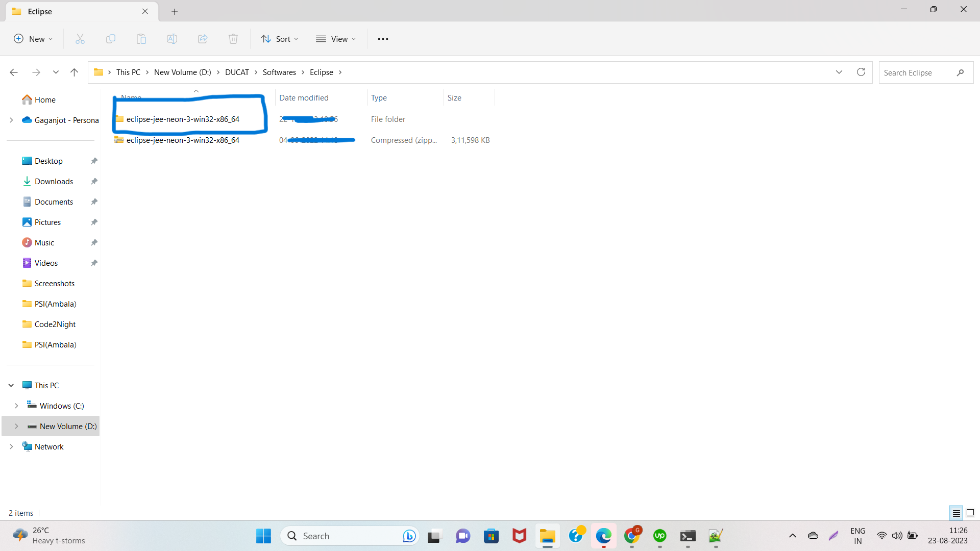Collapse the This PC tree node

coord(11,385)
